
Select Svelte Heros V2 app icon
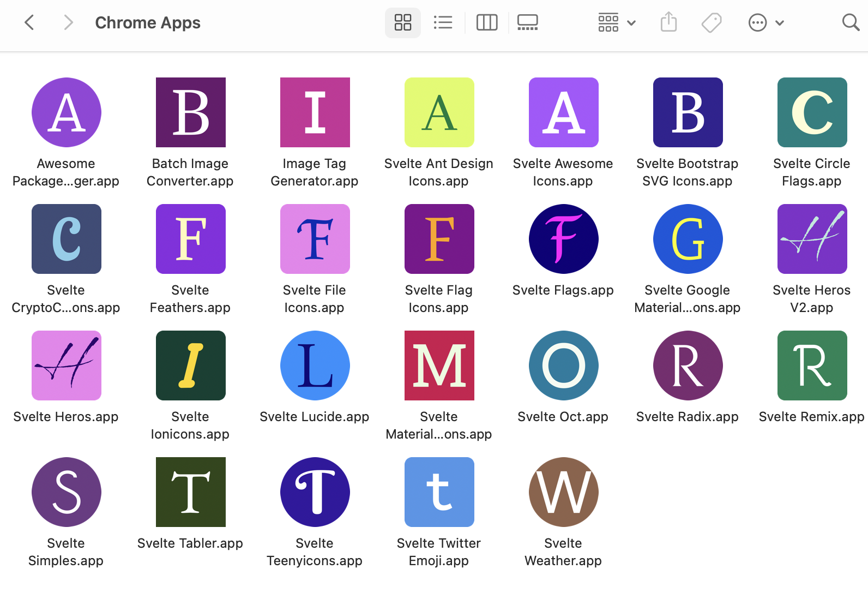[812, 239]
